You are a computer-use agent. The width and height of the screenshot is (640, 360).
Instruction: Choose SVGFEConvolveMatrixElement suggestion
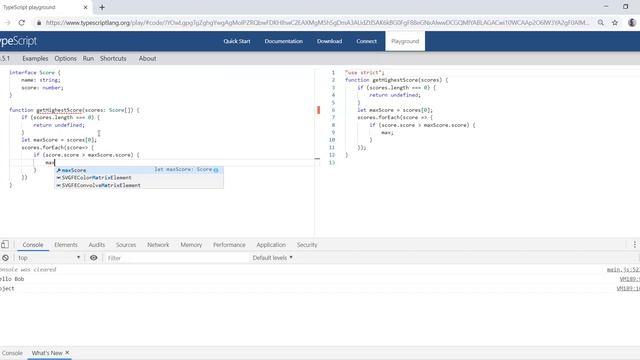(139, 185)
